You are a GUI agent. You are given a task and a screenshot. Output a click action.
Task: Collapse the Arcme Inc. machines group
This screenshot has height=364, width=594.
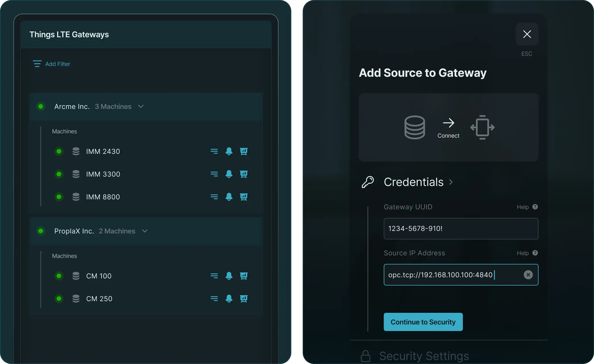141,106
